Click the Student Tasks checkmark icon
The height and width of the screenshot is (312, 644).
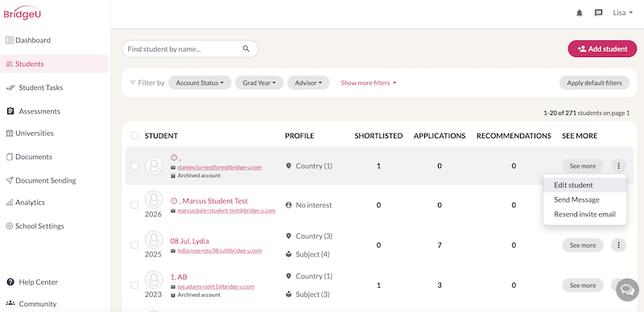pos(10,88)
